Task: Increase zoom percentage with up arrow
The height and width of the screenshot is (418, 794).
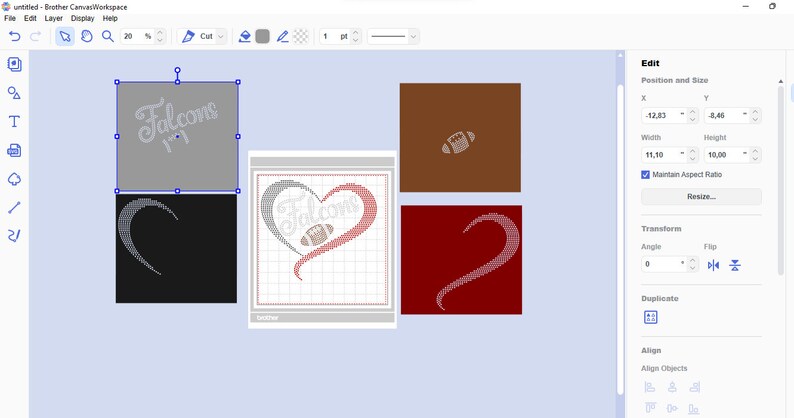Action: click(160, 32)
